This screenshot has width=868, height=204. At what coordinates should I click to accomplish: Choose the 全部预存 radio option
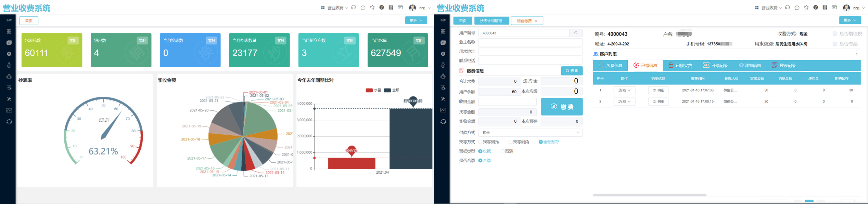pyautogui.click(x=541, y=142)
